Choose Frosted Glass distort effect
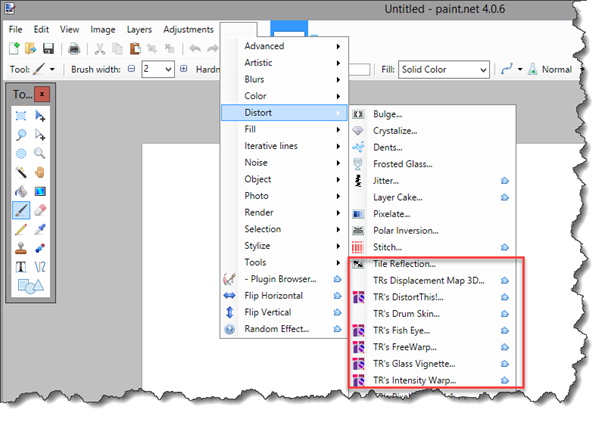Screen dimensions: 605x422 [432, 164]
